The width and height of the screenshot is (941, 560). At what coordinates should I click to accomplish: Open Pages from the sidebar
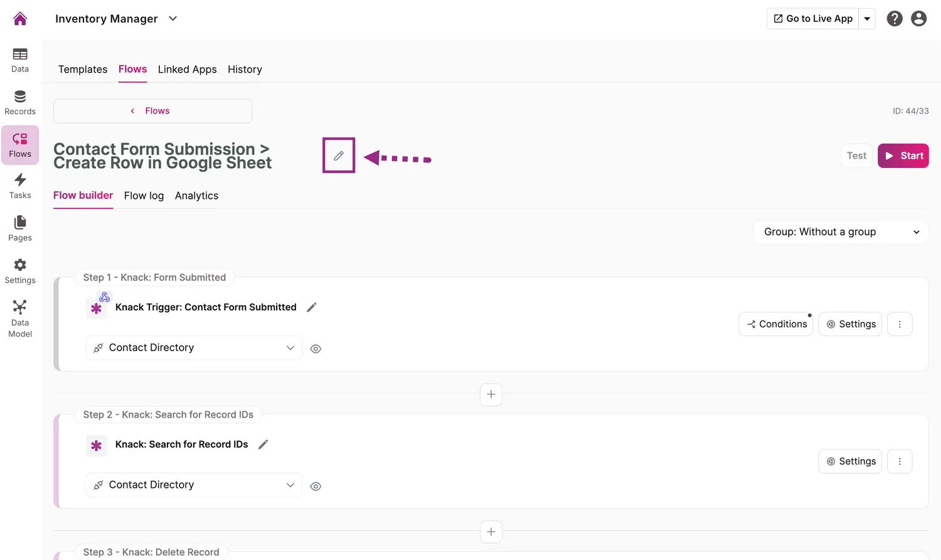click(20, 229)
